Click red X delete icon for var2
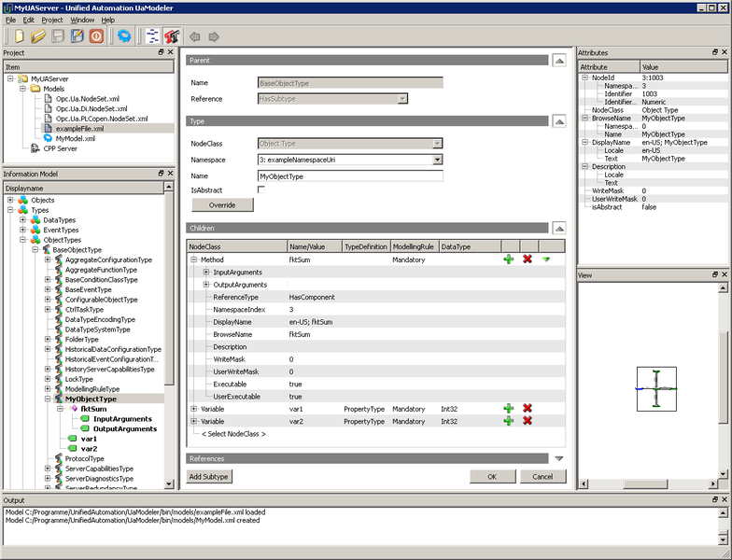The image size is (732, 560). point(528,421)
